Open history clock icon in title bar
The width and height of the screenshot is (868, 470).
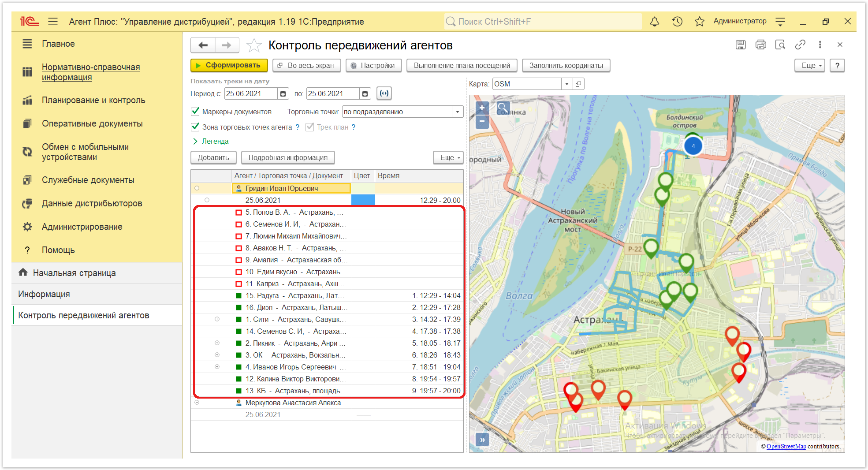point(677,21)
